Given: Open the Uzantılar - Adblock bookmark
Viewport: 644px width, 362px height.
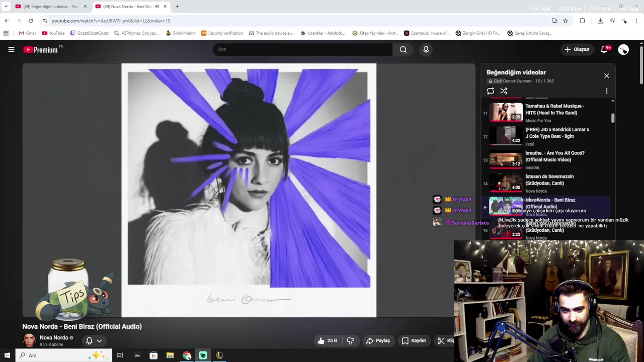Looking at the screenshot, I should 323,33.
